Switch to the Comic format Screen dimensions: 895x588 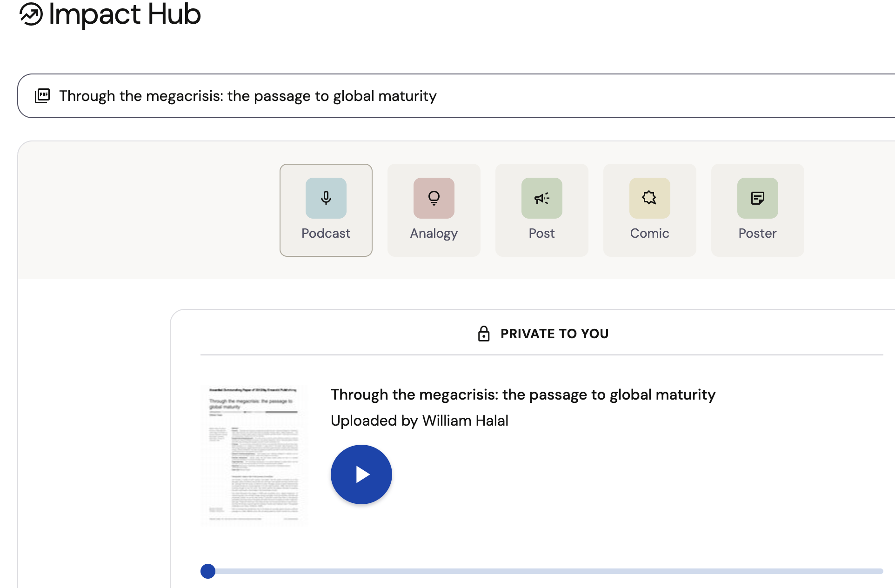[649, 210]
